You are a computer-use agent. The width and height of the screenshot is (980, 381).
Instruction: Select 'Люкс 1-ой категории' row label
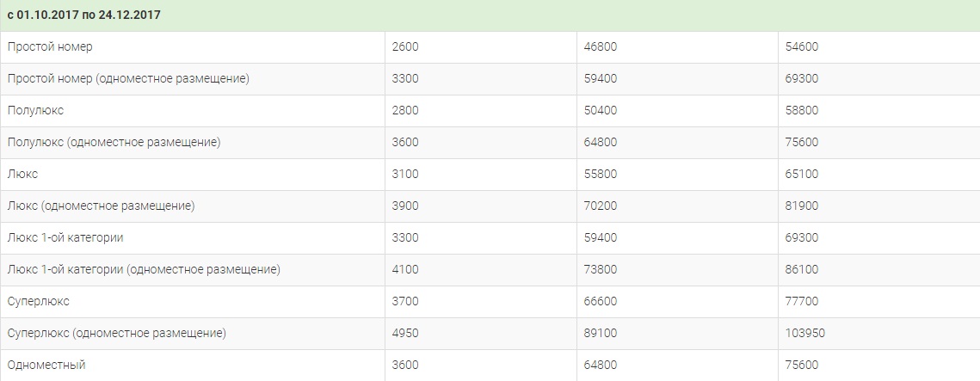65,238
